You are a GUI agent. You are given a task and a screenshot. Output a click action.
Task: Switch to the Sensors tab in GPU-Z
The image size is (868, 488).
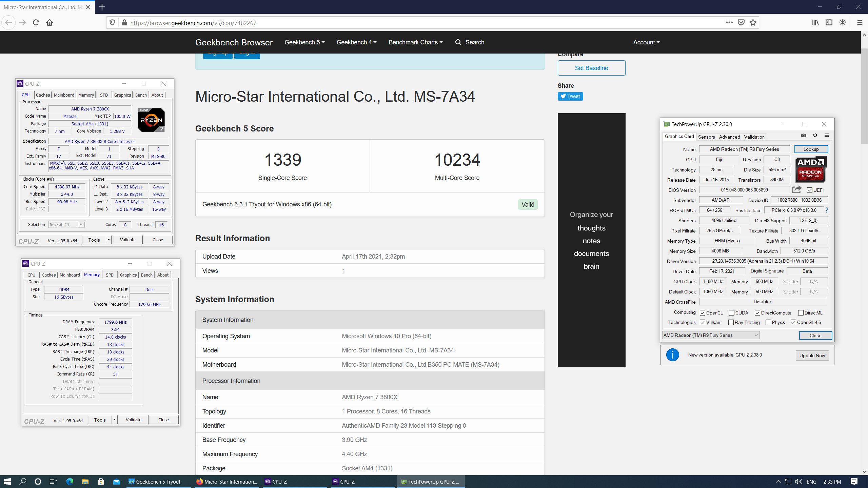pos(706,137)
